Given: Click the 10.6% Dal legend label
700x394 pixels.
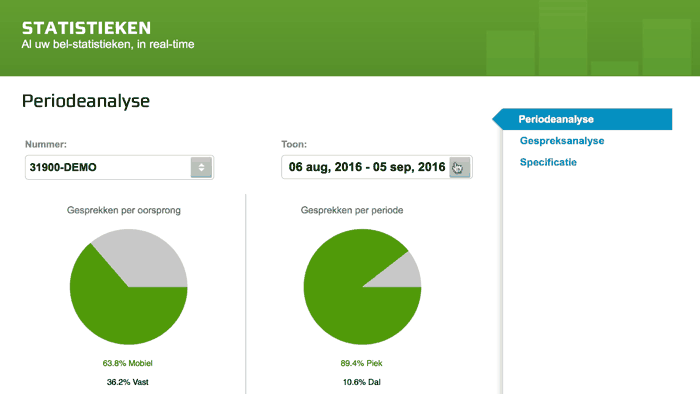Looking at the screenshot, I should pos(361,382).
